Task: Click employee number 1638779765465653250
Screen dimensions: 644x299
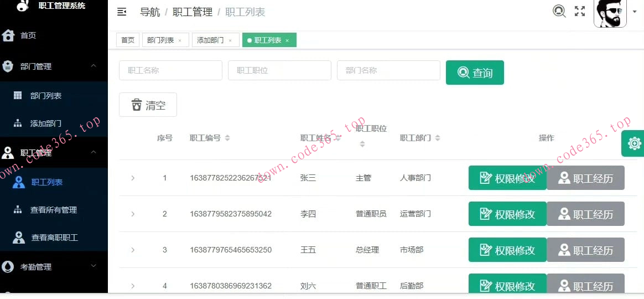Action: (230, 250)
